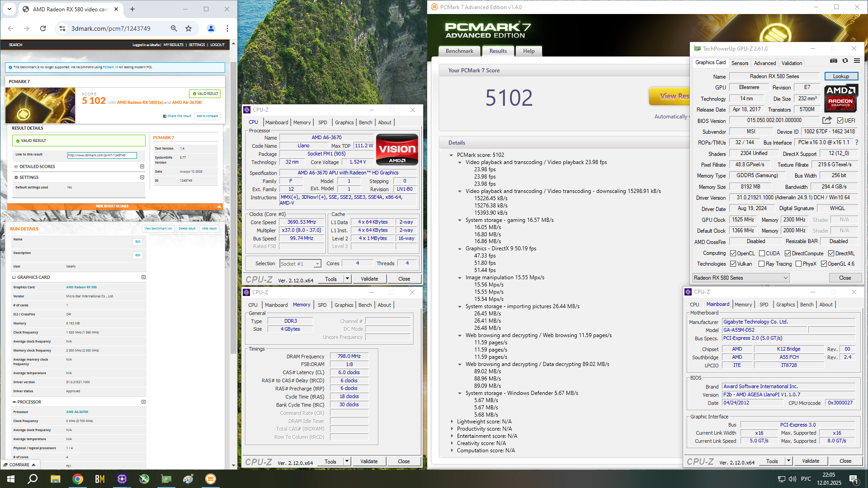Open the Chrome profile avatar
Image resolution: width=868 pixels, height=488 pixels.
[211, 28]
